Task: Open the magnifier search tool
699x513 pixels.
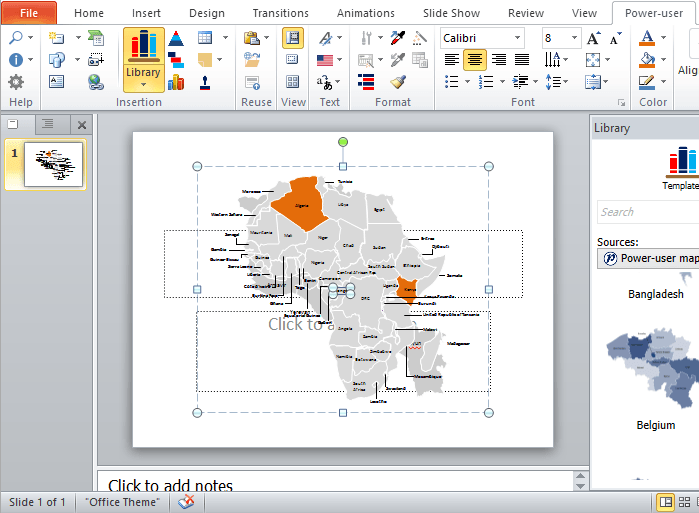Action: coord(16,37)
